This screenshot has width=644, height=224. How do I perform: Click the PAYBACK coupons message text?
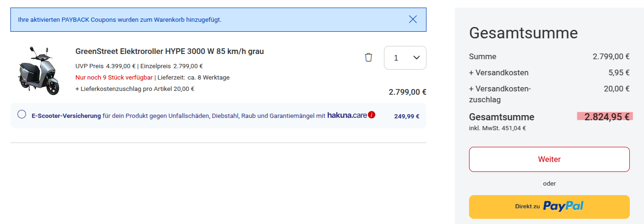point(120,19)
